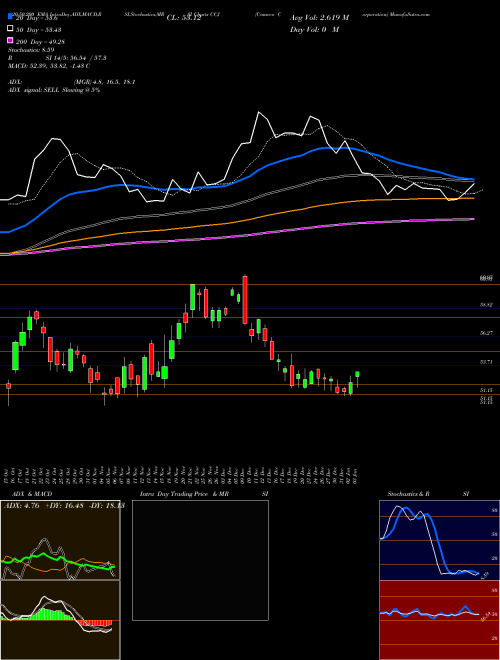Viewport: 500px width, 660px height.
Task: Click the 'Stochastics: 8.59' readout
Action: (x=31, y=50)
